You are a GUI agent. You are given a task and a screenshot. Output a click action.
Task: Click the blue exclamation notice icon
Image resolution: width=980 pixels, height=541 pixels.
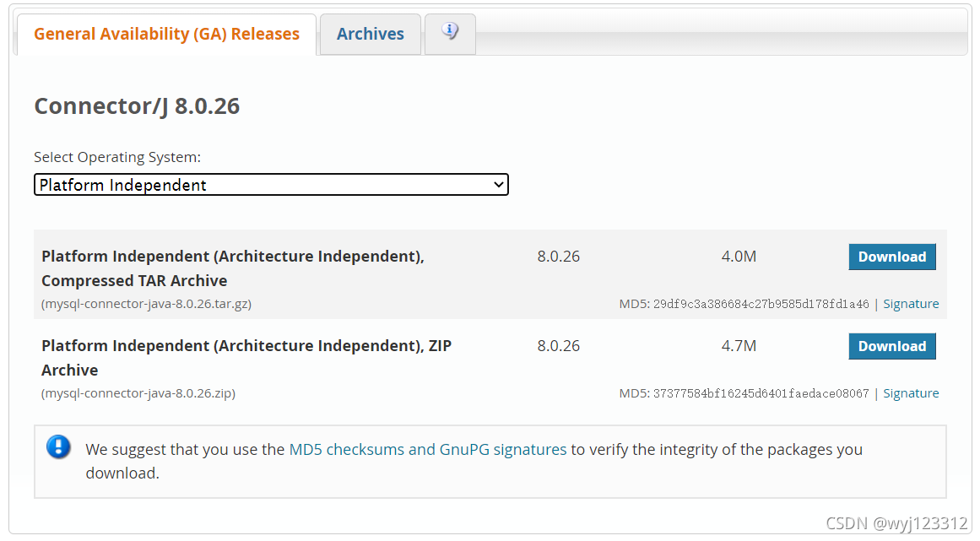pos(58,446)
